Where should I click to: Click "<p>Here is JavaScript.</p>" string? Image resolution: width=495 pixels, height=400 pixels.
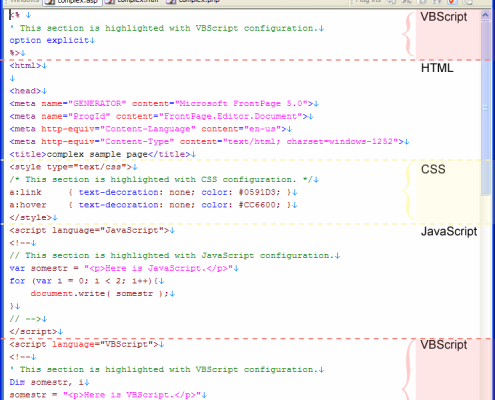click(158, 268)
